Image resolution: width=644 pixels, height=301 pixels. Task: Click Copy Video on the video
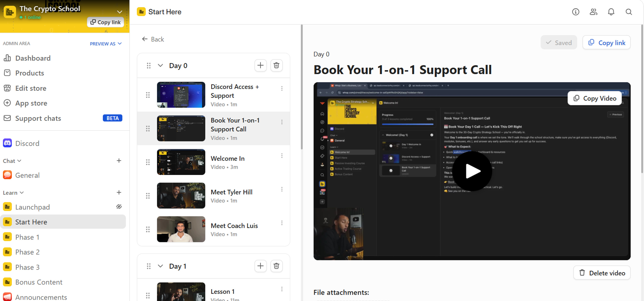(x=595, y=98)
